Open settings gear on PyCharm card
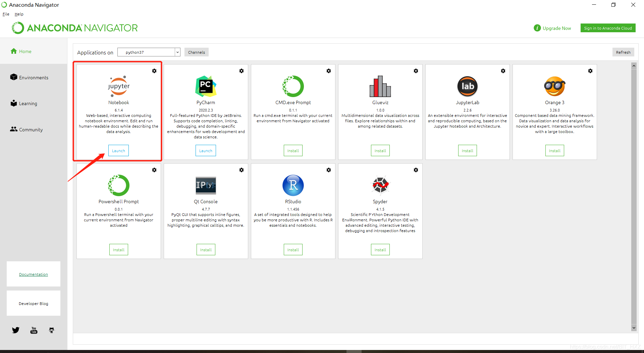This screenshot has width=644, height=353. [241, 71]
